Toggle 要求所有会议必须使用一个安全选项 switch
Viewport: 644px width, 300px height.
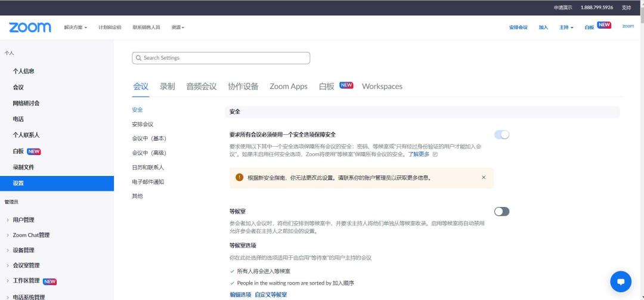coord(501,135)
